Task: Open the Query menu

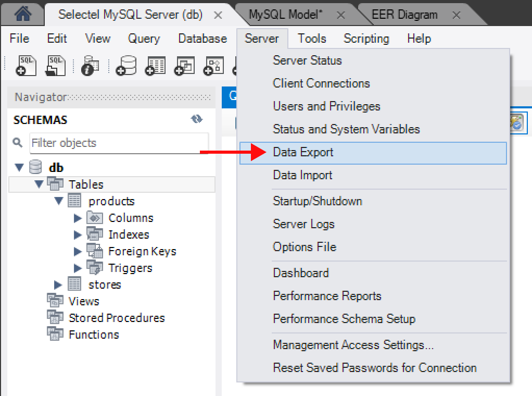Action: coord(144,39)
